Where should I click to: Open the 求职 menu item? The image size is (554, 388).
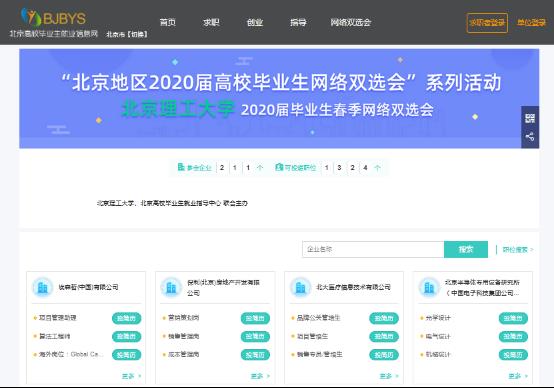point(211,23)
